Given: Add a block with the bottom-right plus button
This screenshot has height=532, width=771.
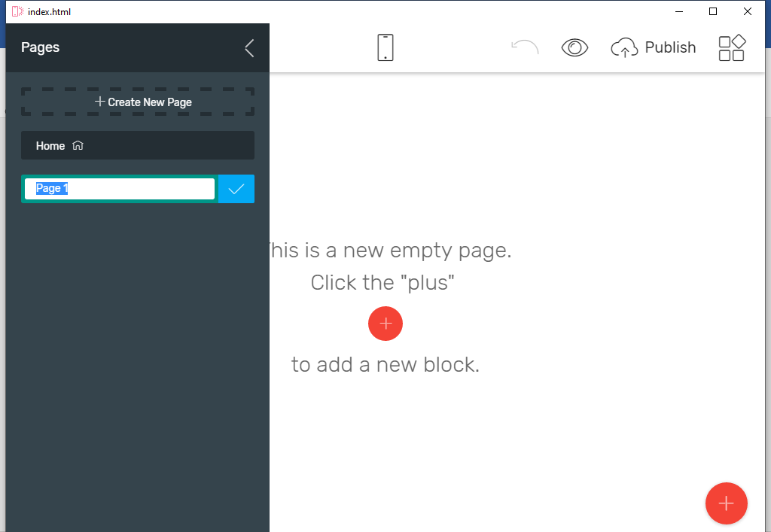Looking at the screenshot, I should (726, 503).
